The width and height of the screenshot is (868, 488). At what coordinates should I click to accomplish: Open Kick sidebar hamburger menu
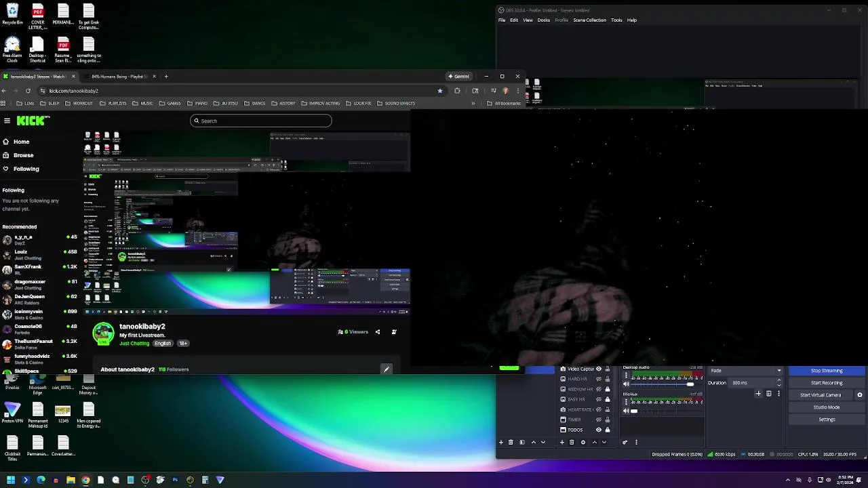(x=7, y=121)
